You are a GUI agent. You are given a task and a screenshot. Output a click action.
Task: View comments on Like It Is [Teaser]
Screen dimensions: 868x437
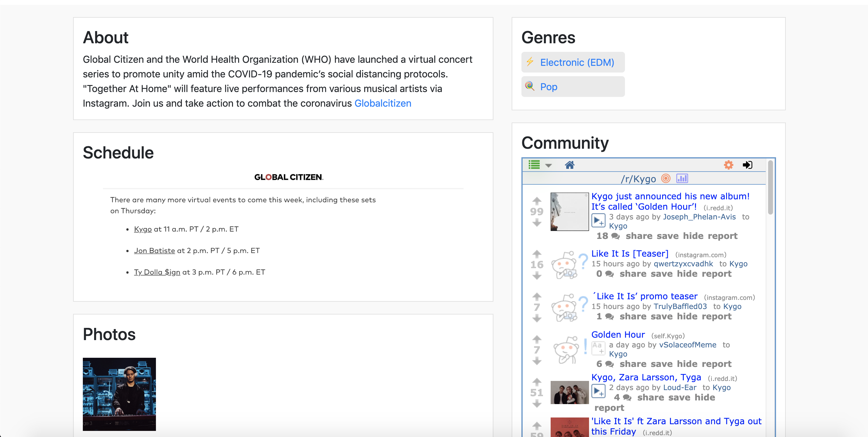coord(605,274)
